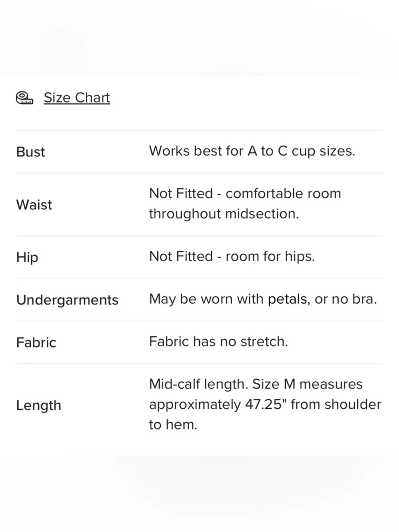Image resolution: width=399 pixels, height=532 pixels.
Task: Click the 'Mid-calf length.' text
Action: click(x=199, y=384)
